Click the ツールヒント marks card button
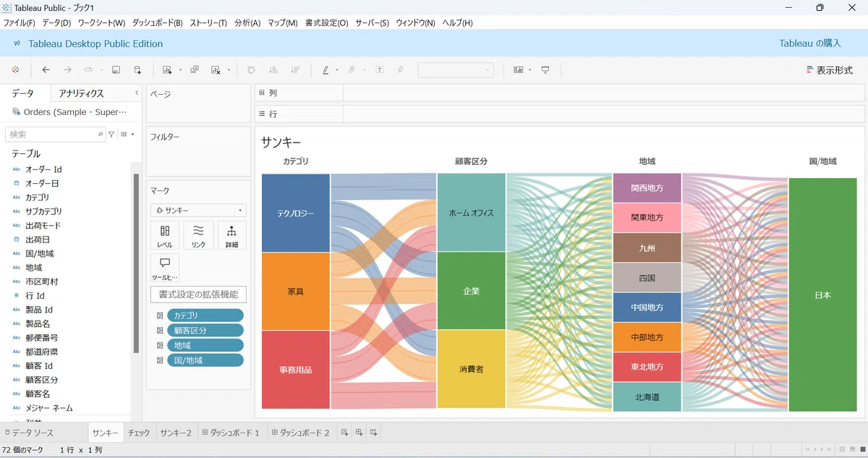Image resolution: width=868 pixels, height=458 pixels. 165,268
